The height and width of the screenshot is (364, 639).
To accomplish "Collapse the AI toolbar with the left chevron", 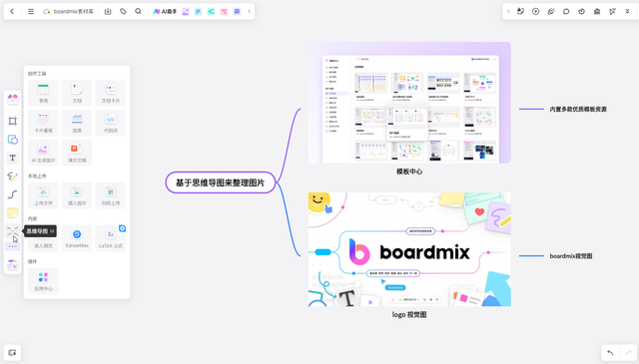I will coord(249,11).
